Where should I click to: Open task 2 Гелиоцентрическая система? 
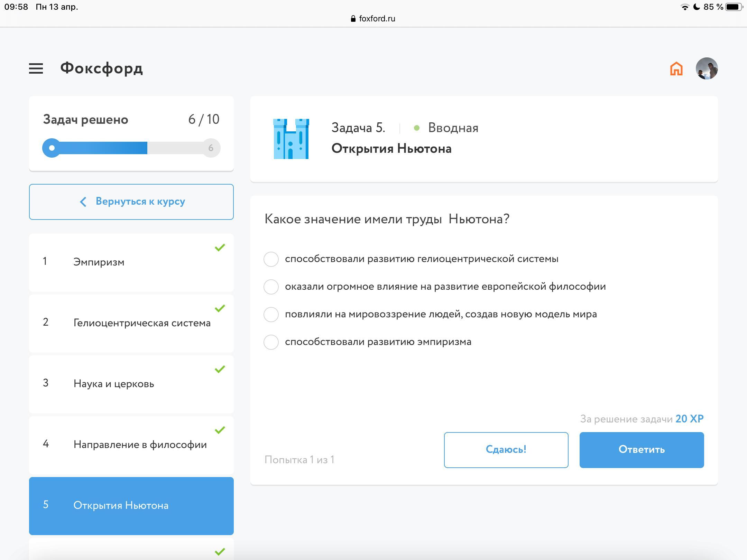click(131, 323)
